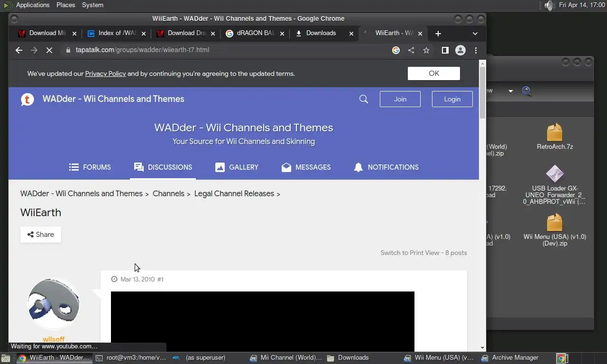Go to the Channels breadcrumb
The image size is (607, 364).
[168, 194]
